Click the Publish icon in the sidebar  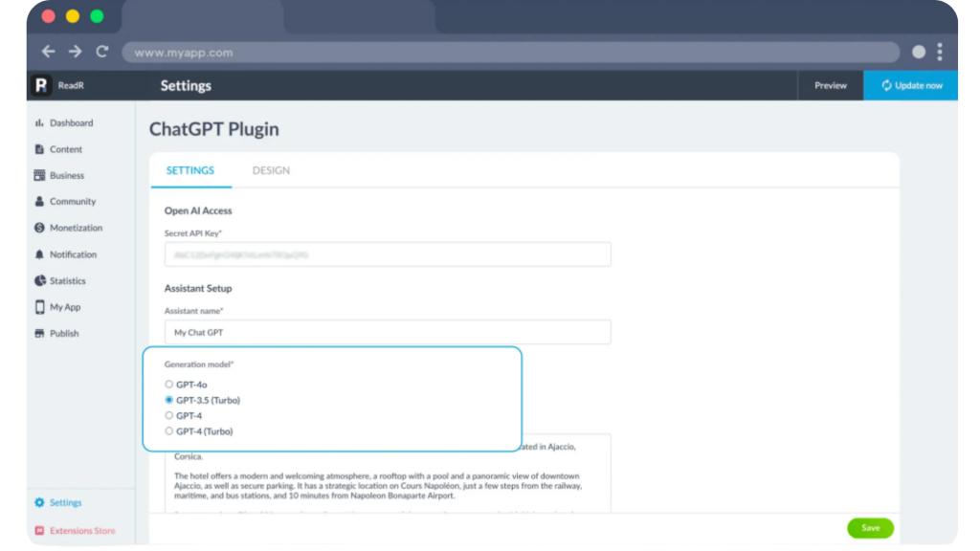(39, 334)
